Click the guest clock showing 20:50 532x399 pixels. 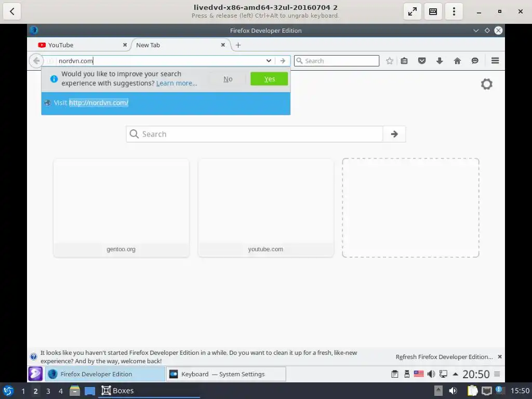pos(476,374)
